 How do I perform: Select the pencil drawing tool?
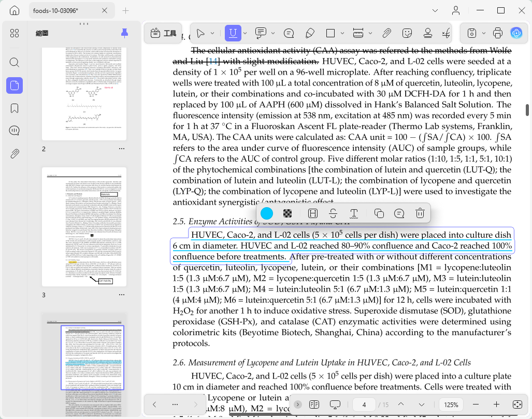tap(310, 33)
